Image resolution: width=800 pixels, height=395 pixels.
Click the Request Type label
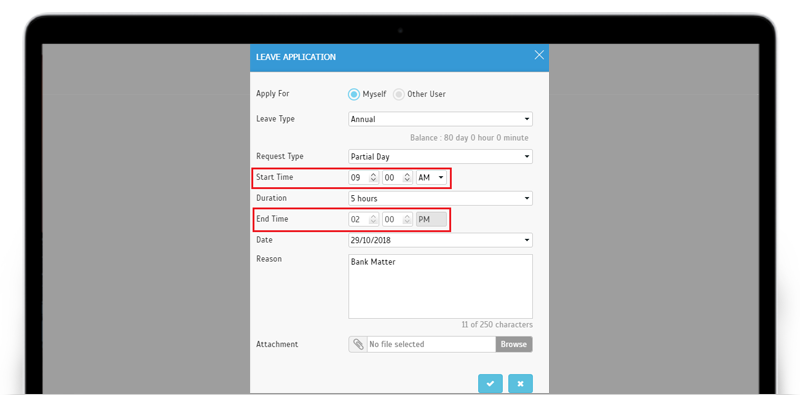pos(280,157)
